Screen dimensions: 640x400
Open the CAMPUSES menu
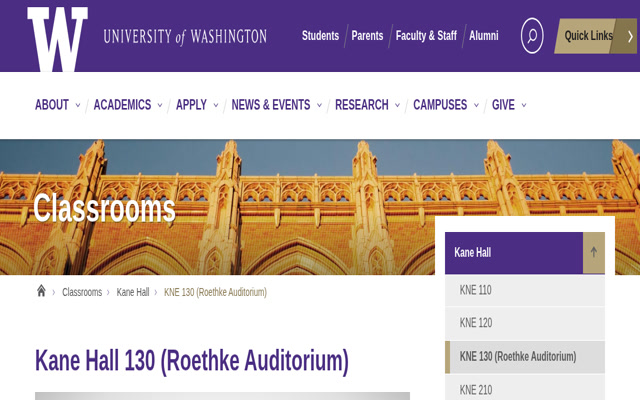click(440, 105)
